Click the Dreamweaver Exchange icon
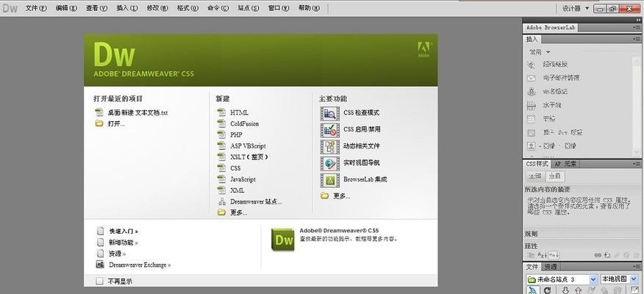 pyautogui.click(x=100, y=265)
